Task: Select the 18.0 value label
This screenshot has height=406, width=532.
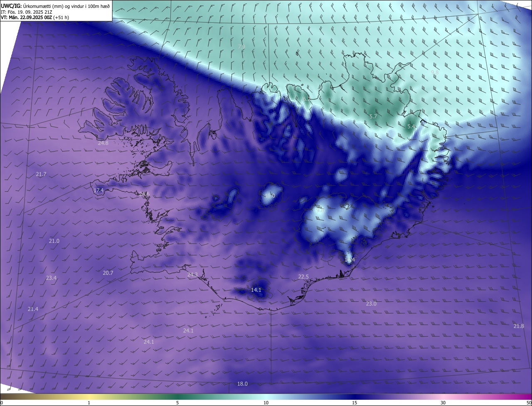Action: (242, 384)
